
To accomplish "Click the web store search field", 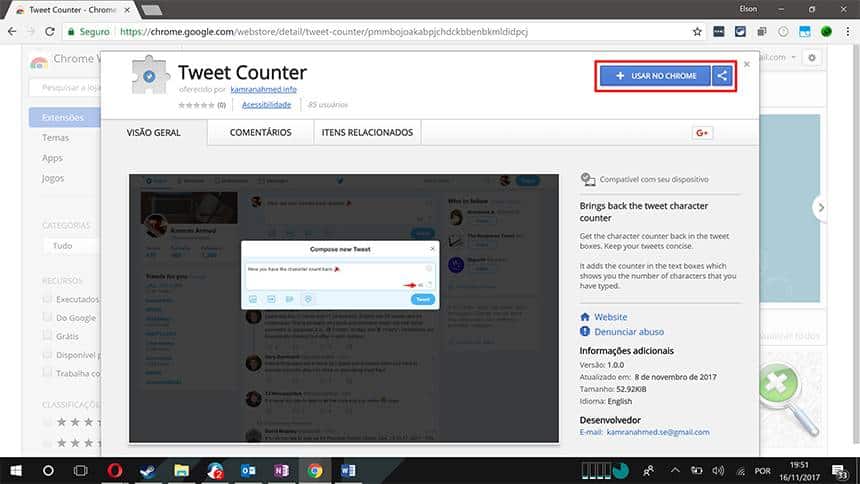I will tap(66, 88).
